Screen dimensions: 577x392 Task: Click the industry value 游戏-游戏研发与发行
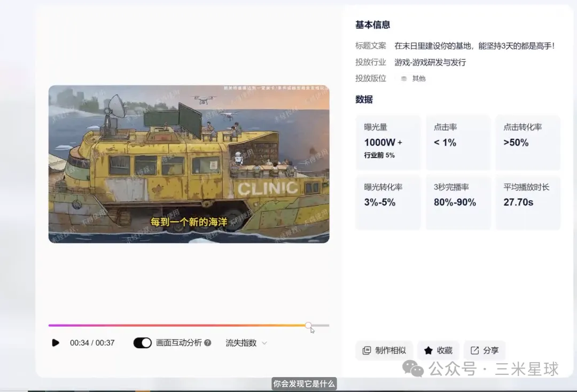click(430, 62)
